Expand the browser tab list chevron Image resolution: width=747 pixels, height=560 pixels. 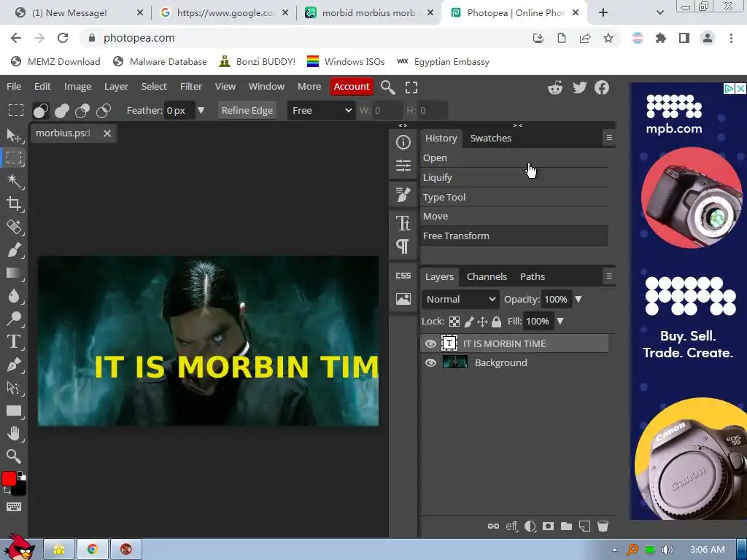[659, 13]
